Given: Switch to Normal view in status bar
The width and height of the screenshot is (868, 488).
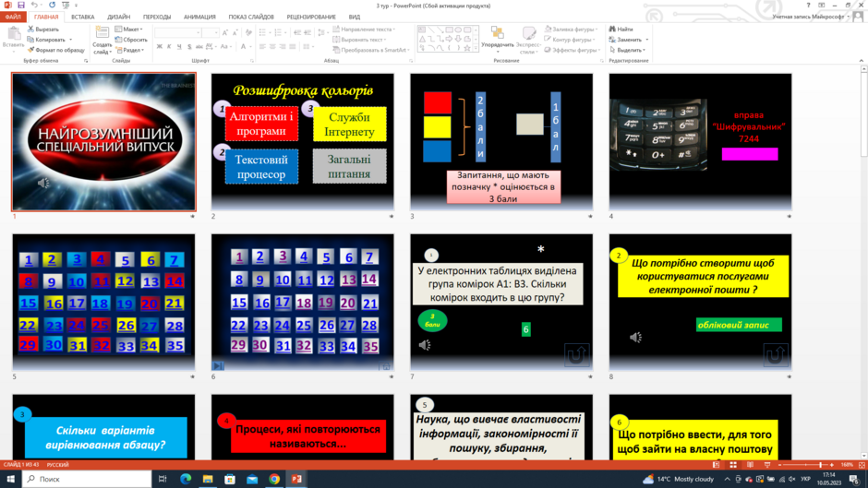Looking at the screenshot, I should coord(716,465).
